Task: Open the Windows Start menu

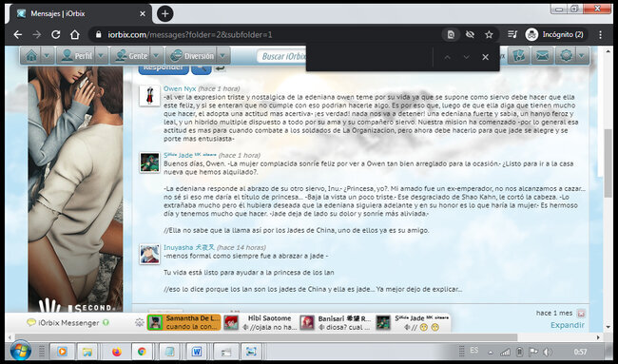Action: pos(21,351)
